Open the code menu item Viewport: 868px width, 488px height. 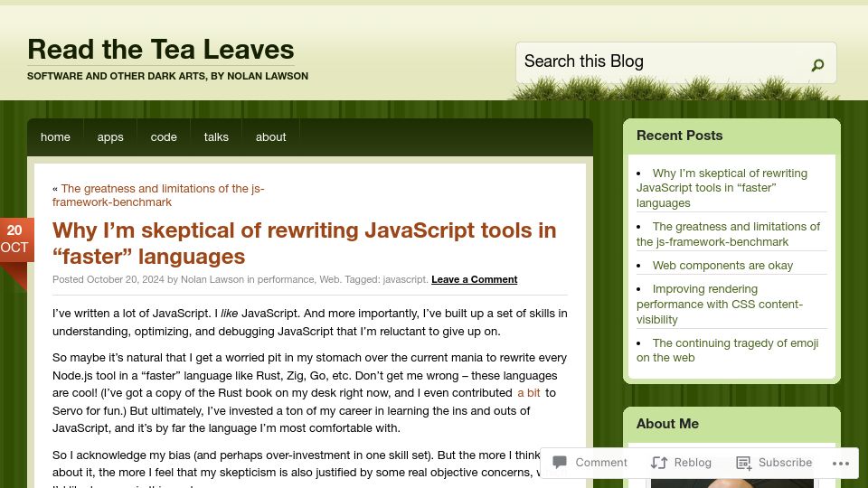coord(164,137)
